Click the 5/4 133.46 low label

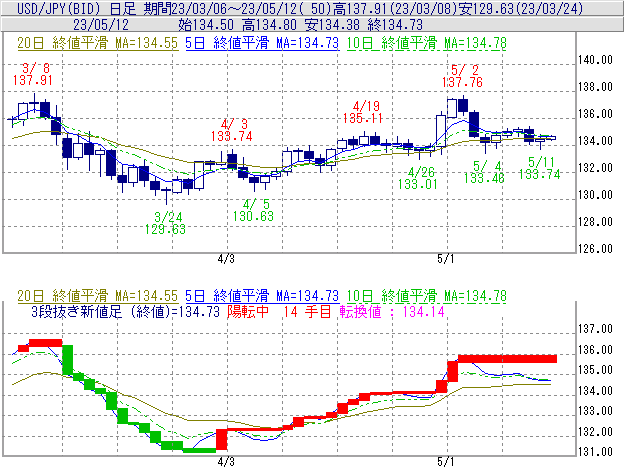[x=484, y=172]
